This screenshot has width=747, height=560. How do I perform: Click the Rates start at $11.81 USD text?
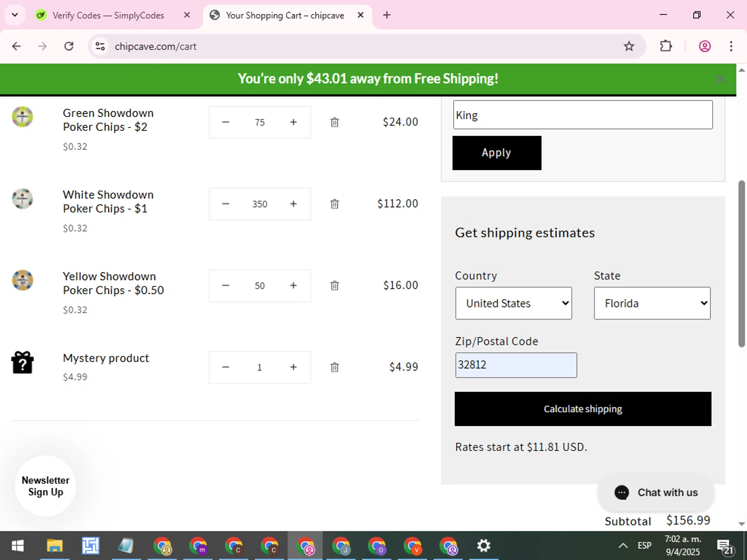tap(521, 447)
